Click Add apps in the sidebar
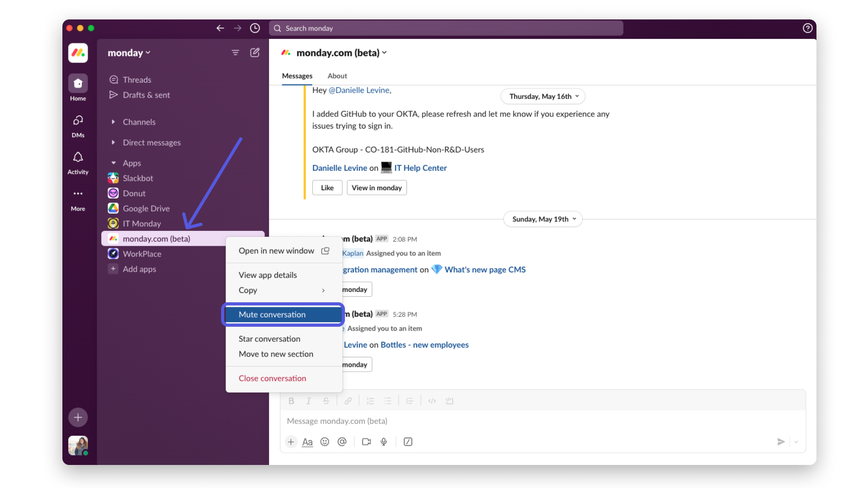The height and width of the screenshot is (488, 868). (x=139, y=269)
